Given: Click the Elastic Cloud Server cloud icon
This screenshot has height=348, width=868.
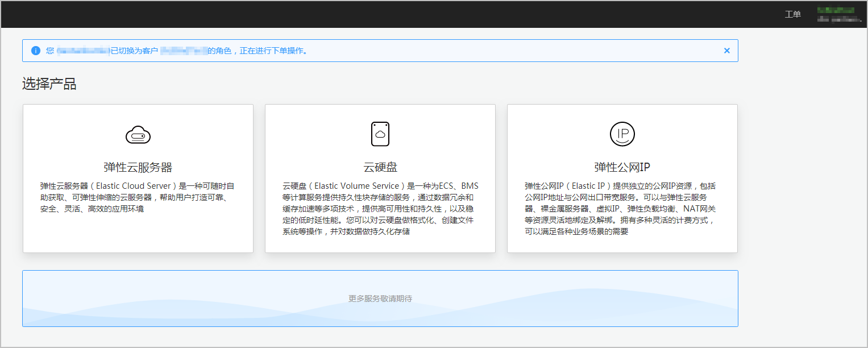Looking at the screenshot, I should click(138, 135).
